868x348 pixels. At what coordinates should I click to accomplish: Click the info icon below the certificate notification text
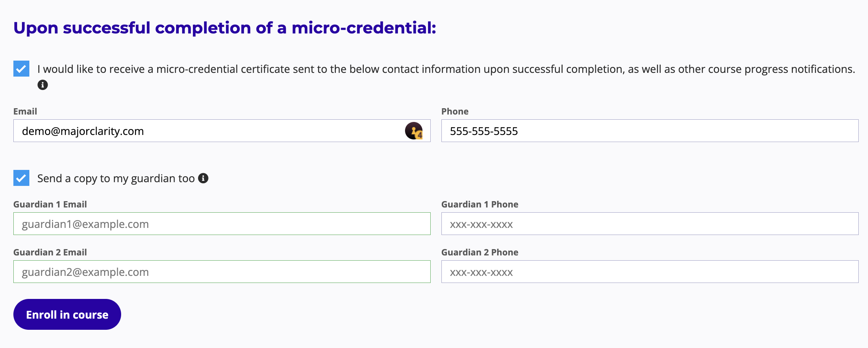[43, 85]
